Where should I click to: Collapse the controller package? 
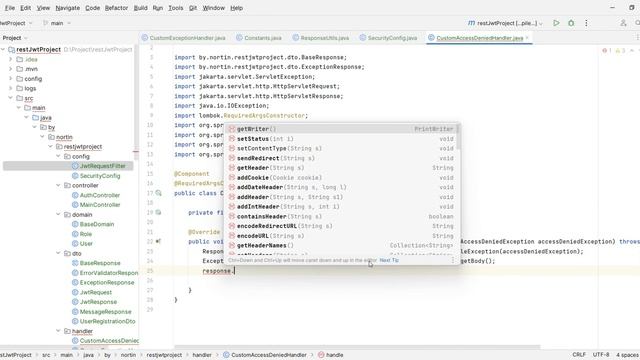coord(58,185)
